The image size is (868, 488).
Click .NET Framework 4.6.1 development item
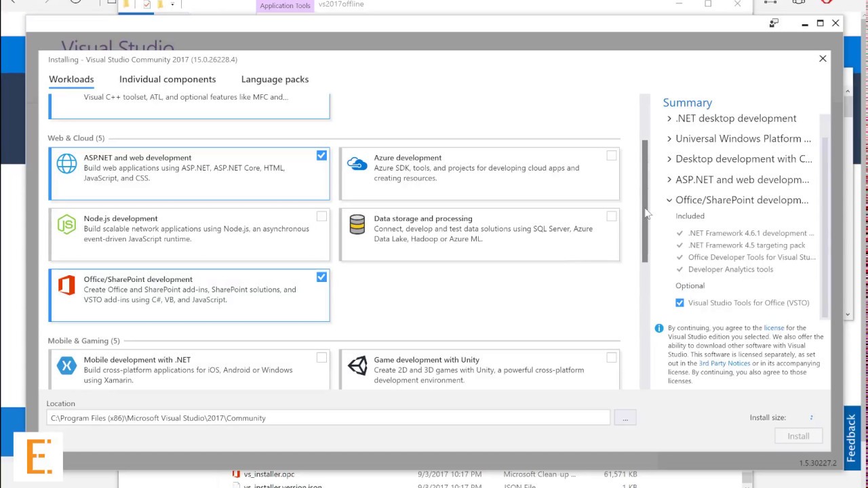pyautogui.click(x=751, y=233)
